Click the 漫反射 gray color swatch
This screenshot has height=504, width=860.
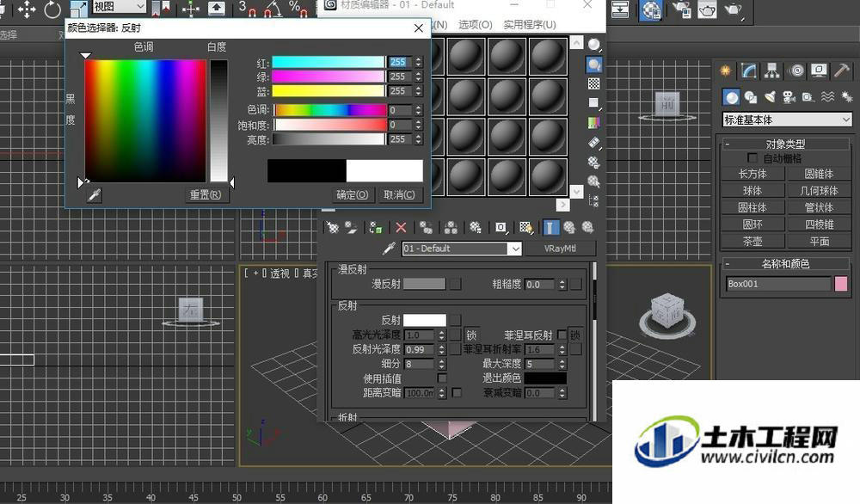pos(424,284)
